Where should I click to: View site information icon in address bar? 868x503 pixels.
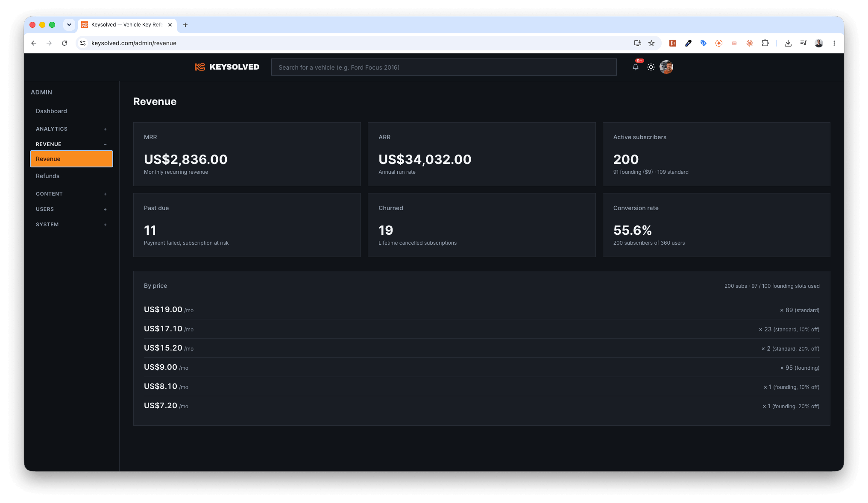tap(83, 43)
